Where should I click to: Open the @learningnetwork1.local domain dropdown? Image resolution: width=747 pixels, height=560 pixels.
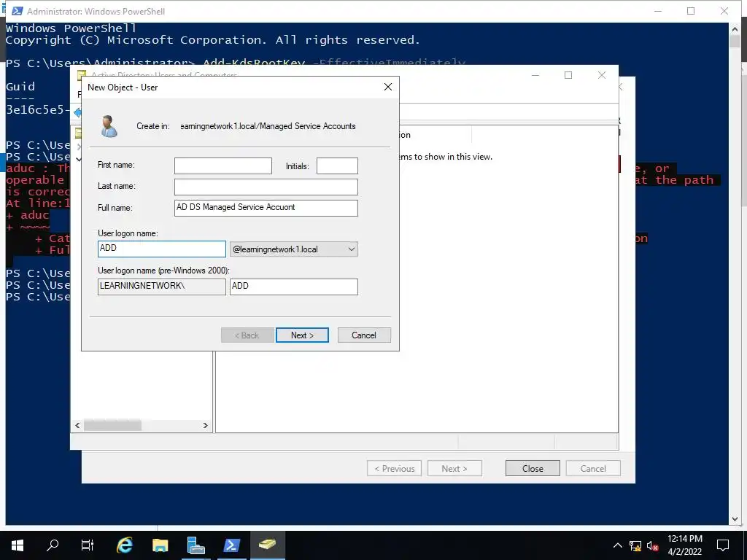(293, 249)
